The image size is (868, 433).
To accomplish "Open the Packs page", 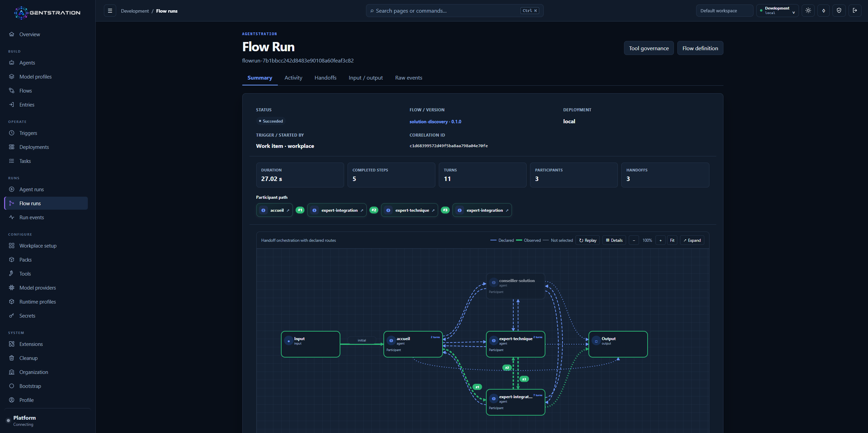I will coord(46,260).
